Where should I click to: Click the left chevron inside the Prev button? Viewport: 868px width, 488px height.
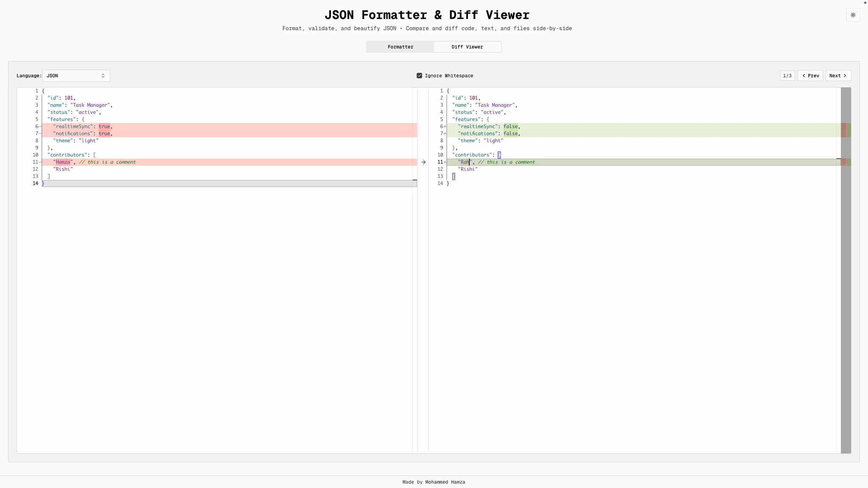coord(804,75)
